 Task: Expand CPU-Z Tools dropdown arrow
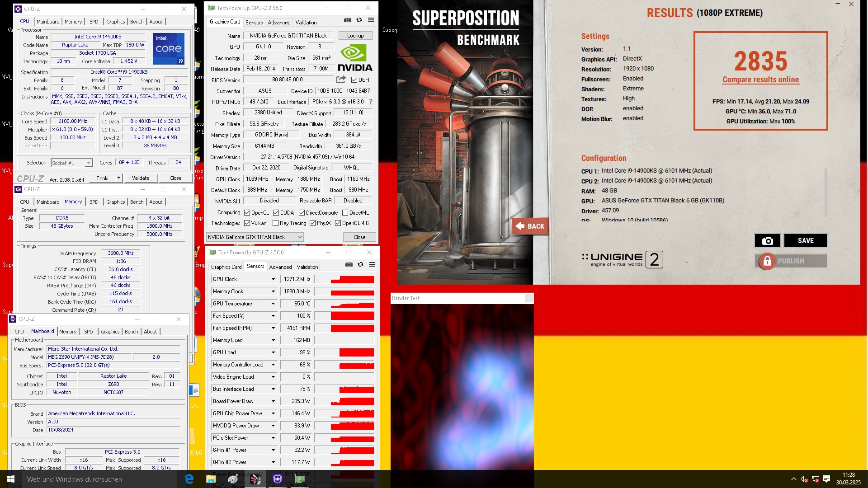pos(118,178)
